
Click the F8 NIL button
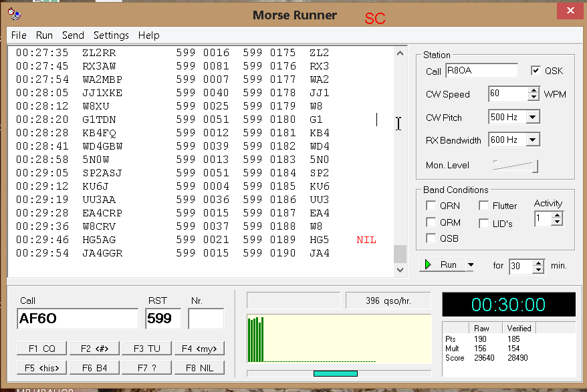coord(199,367)
